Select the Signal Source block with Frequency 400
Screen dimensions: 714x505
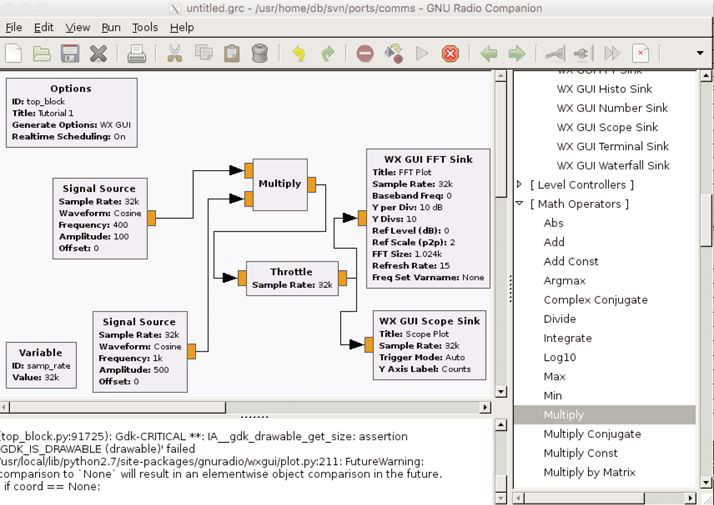click(100, 219)
